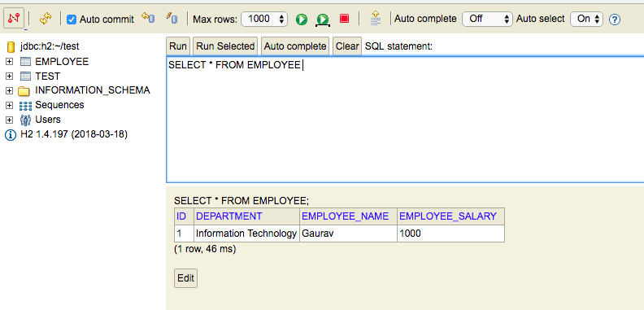Click the Refresh icon in toolbar
Screen dimensions: 644x310
tap(46, 19)
